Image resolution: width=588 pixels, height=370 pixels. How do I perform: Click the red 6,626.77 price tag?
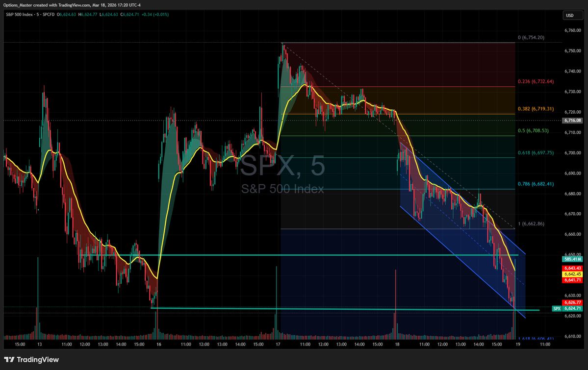point(573,302)
